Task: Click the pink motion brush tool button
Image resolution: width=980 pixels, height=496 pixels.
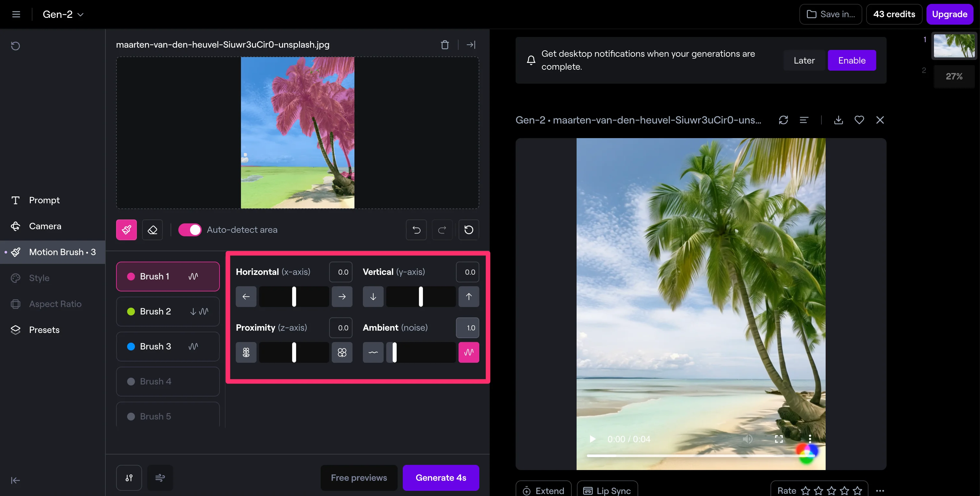Action: [x=126, y=230]
